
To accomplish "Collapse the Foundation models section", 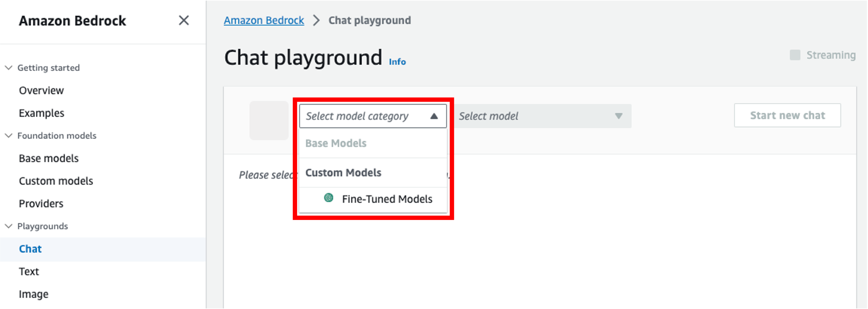I will tap(9, 135).
